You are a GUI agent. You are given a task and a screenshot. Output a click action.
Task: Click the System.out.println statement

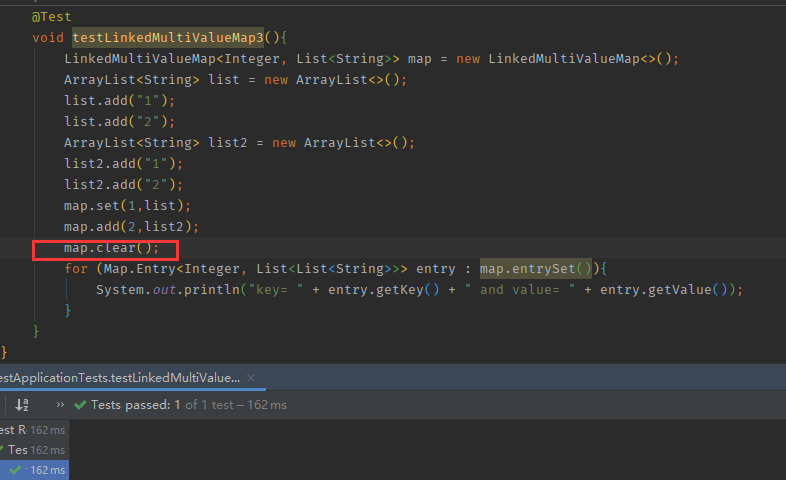coord(419,290)
